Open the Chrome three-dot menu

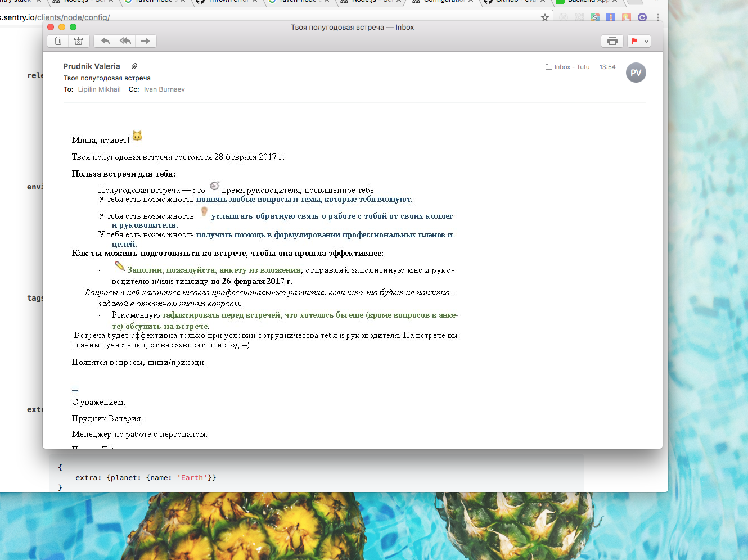tap(657, 17)
